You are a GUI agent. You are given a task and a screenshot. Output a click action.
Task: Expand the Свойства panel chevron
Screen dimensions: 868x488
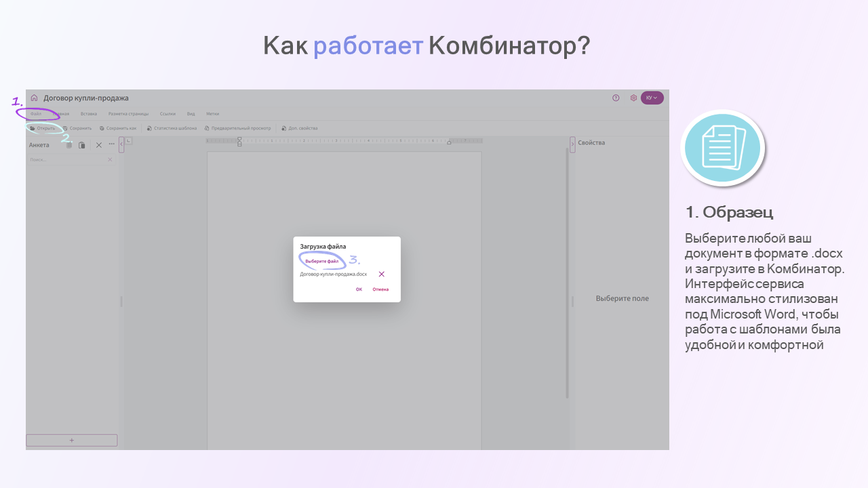pyautogui.click(x=572, y=144)
